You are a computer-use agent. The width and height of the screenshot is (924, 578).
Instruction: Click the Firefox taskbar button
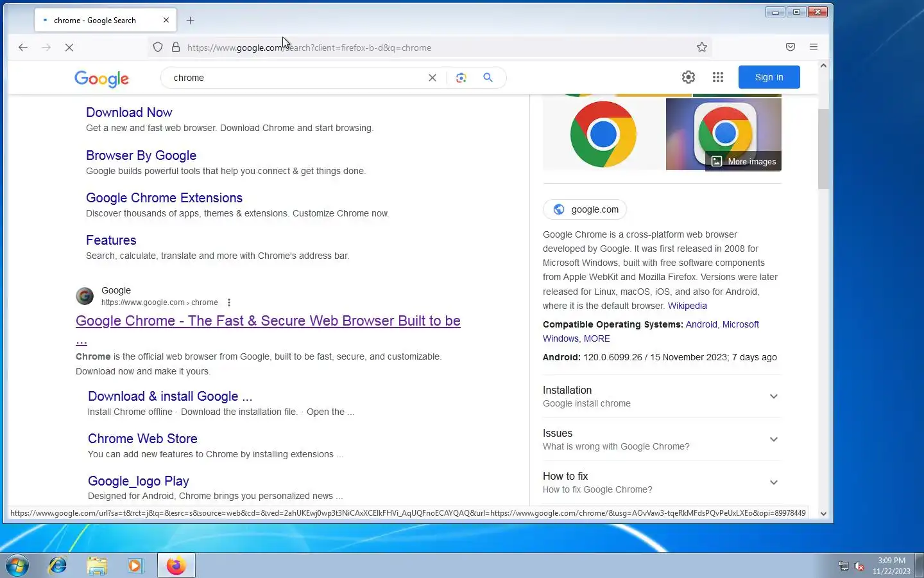pos(176,565)
